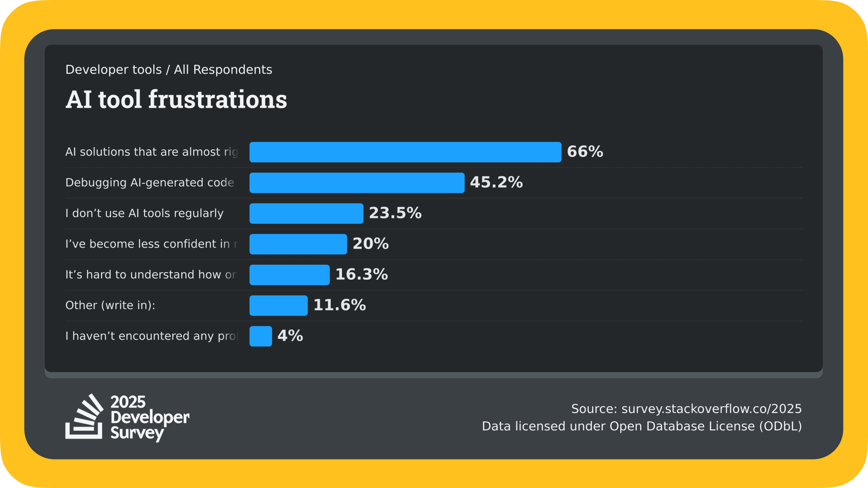The image size is (868, 488).
Task: Select the 20% less confident bar
Action: tap(298, 244)
